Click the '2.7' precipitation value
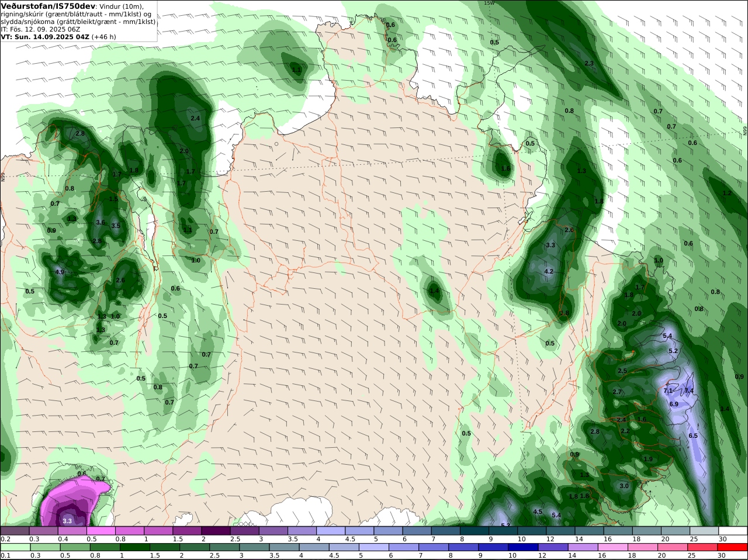Viewport: 748px width, 560px height. pos(617,392)
